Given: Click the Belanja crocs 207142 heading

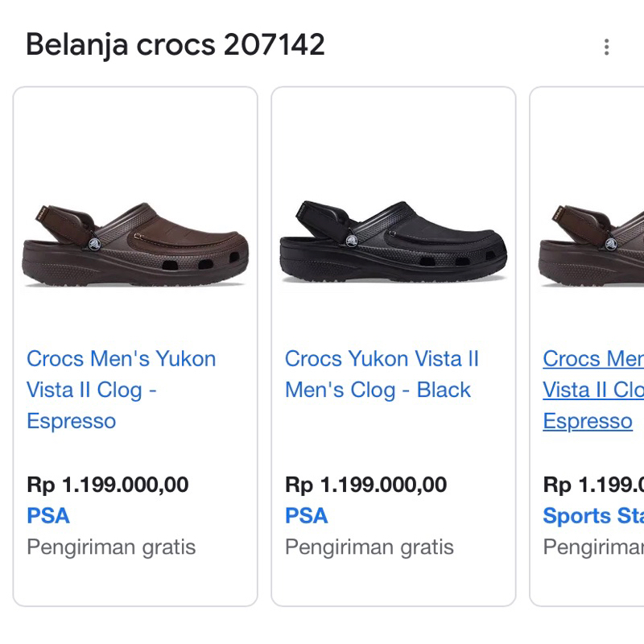Looking at the screenshot, I should pyautogui.click(x=175, y=46).
